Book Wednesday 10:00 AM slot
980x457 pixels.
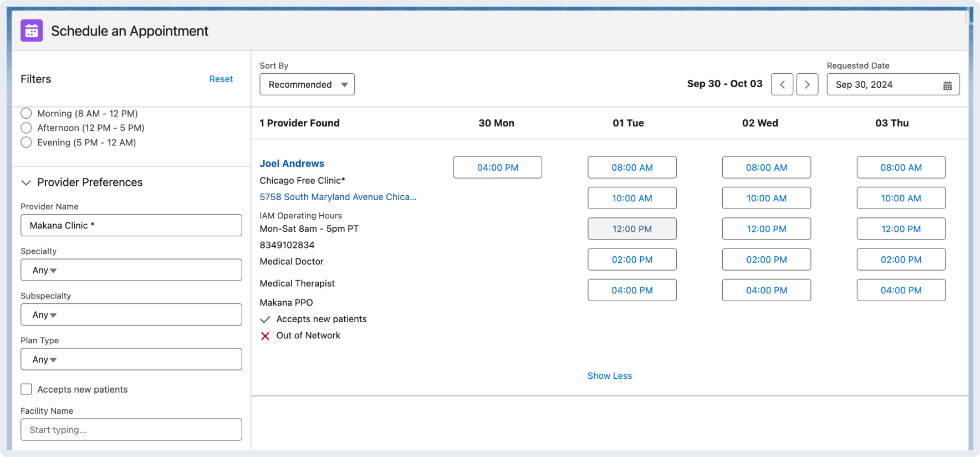767,198
